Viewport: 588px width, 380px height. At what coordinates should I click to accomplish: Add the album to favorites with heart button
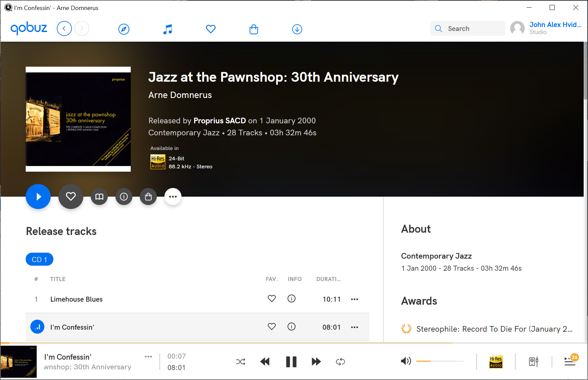[x=71, y=197]
